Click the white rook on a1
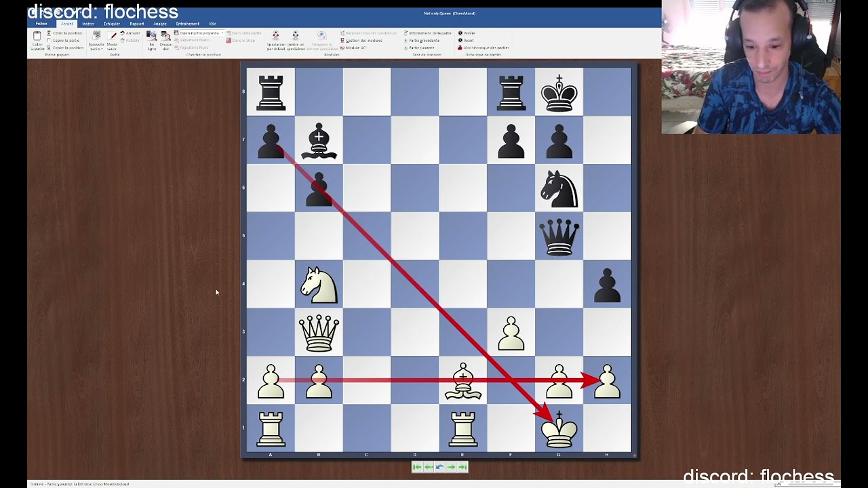The height and width of the screenshot is (488, 868). pyautogui.click(x=271, y=430)
